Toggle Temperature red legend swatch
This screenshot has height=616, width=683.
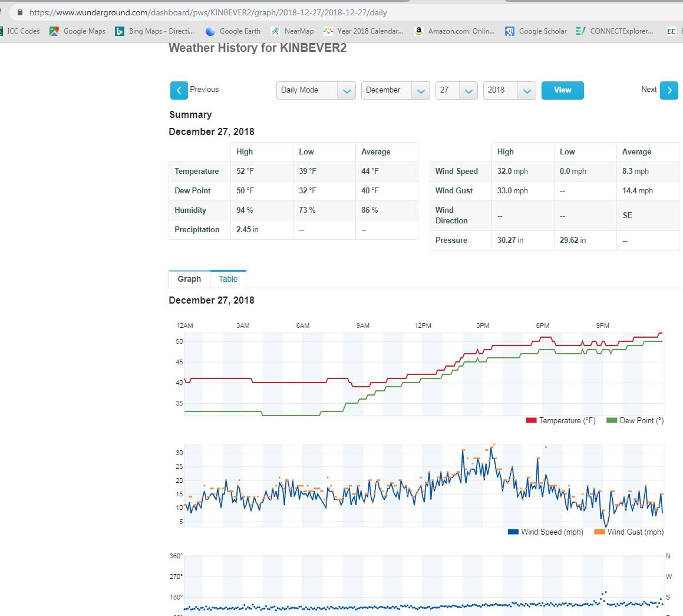pyautogui.click(x=531, y=420)
